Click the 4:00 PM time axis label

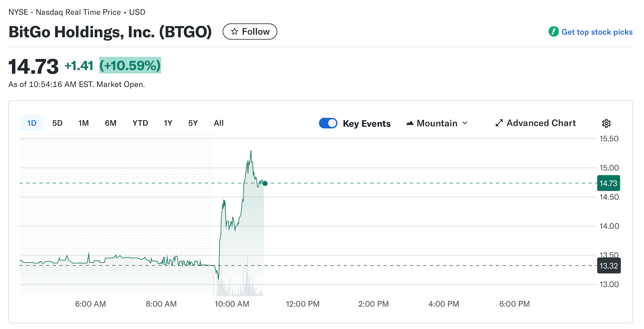click(444, 304)
